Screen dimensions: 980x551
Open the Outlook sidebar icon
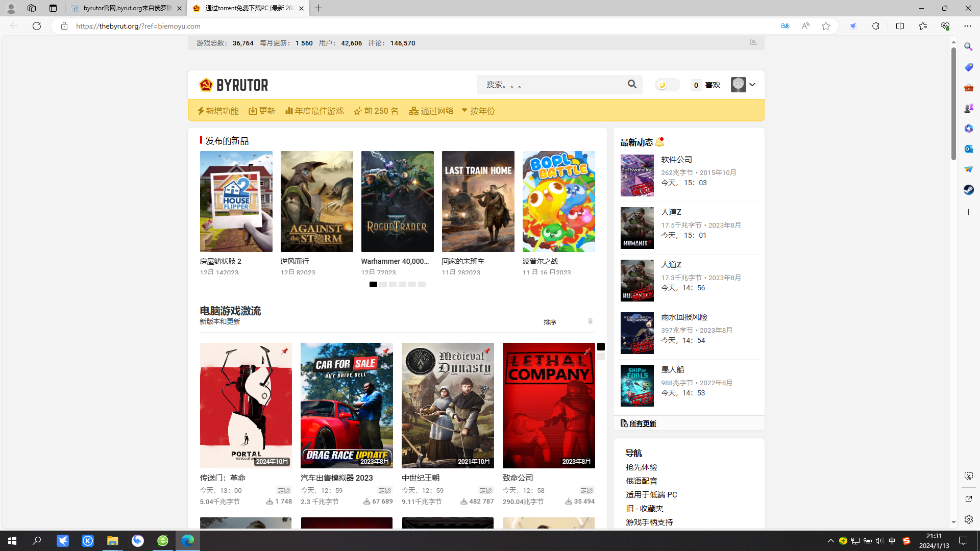point(968,149)
